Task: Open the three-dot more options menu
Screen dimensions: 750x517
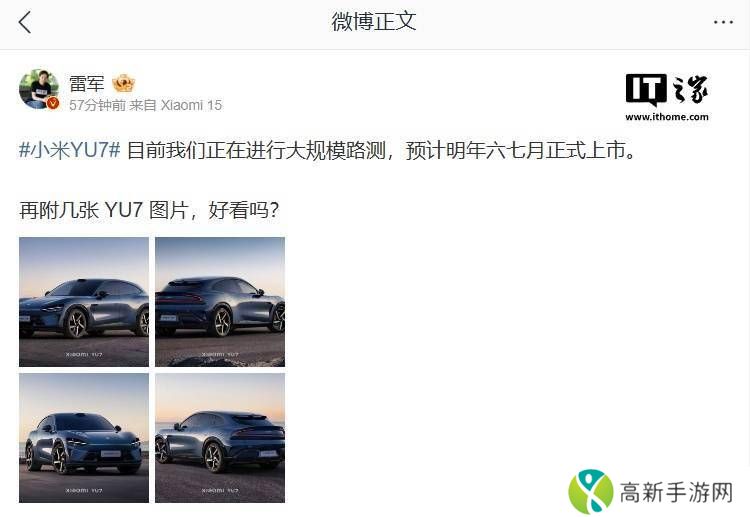Action: click(723, 22)
